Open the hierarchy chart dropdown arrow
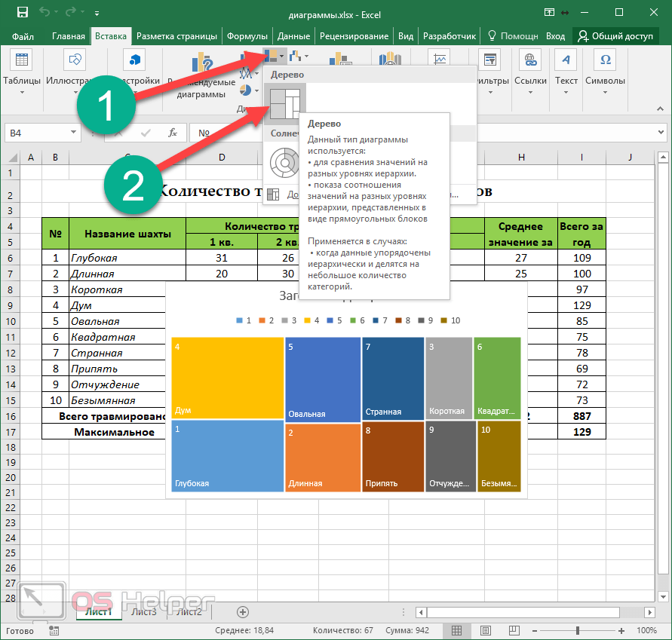This screenshot has height=640, width=672. [x=281, y=56]
